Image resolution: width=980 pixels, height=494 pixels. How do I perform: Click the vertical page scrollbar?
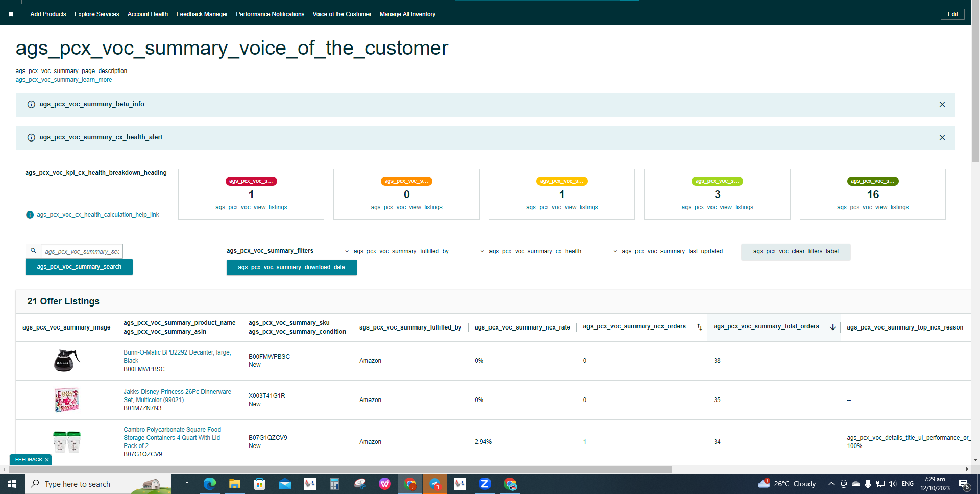(x=975, y=84)
